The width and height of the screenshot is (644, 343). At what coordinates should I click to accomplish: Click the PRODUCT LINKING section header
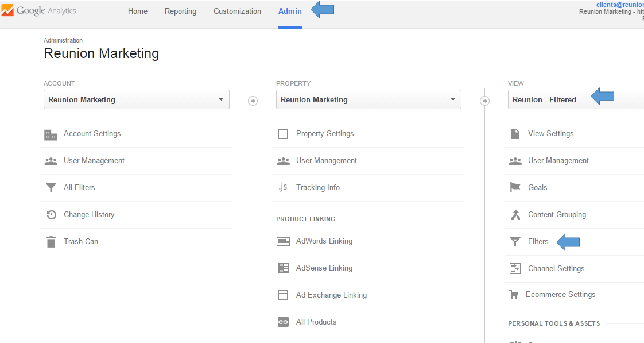[306, 219]
